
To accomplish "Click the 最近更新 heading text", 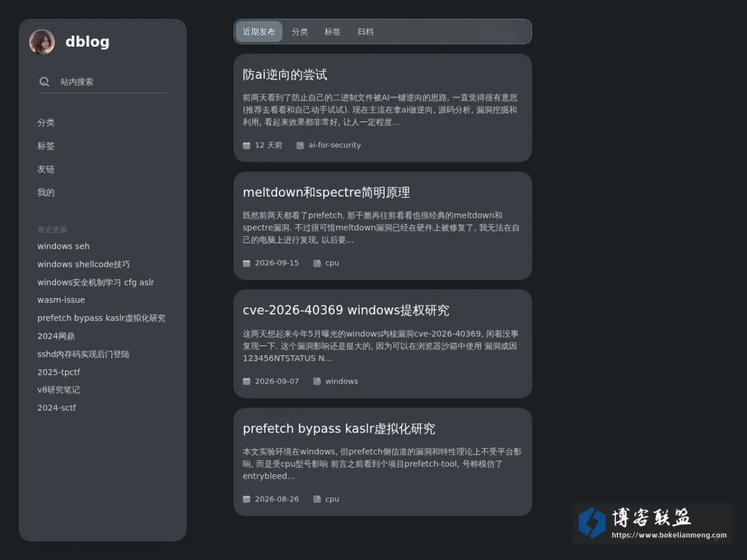I will point(52,230).
